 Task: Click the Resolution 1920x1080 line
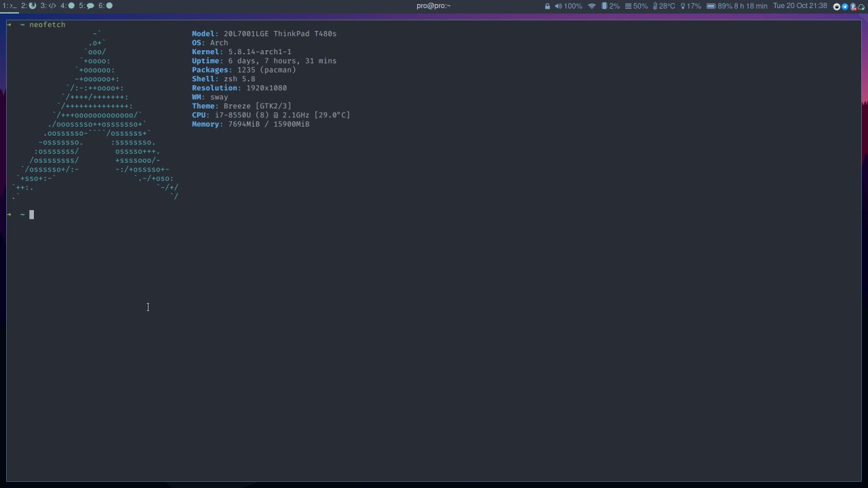point(239,88)
